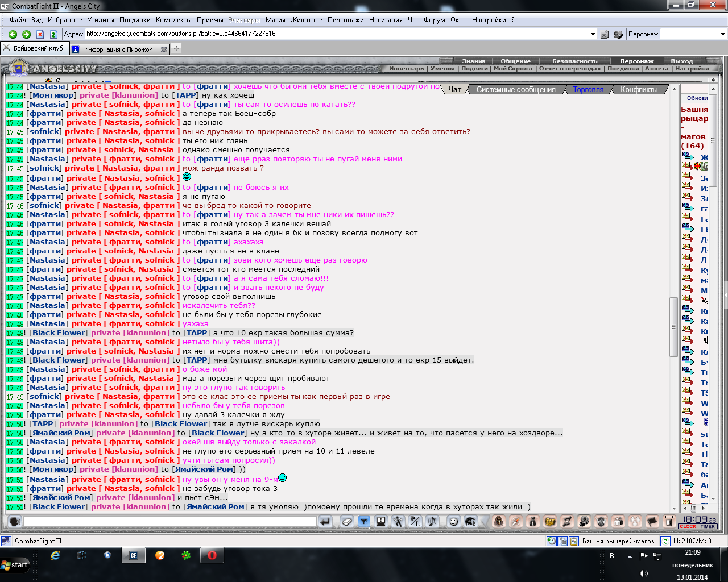Open Отчет о переводах link
The image size is (728, 582).
570,69
